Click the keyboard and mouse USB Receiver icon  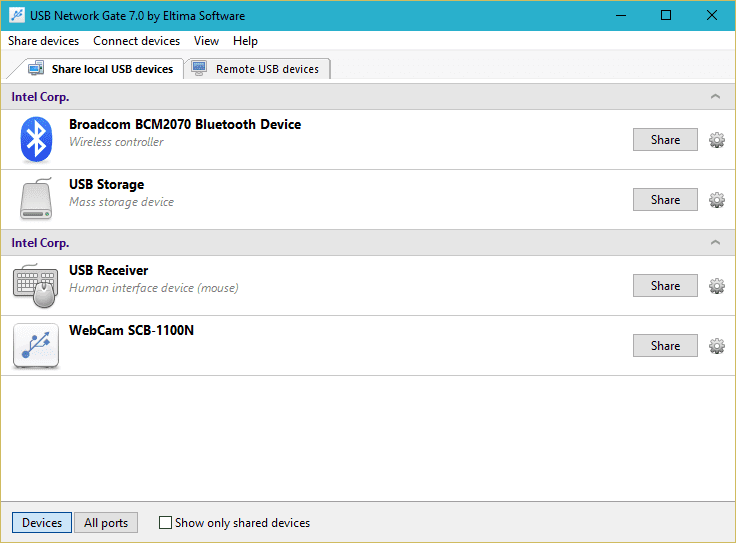pos(36,286)
